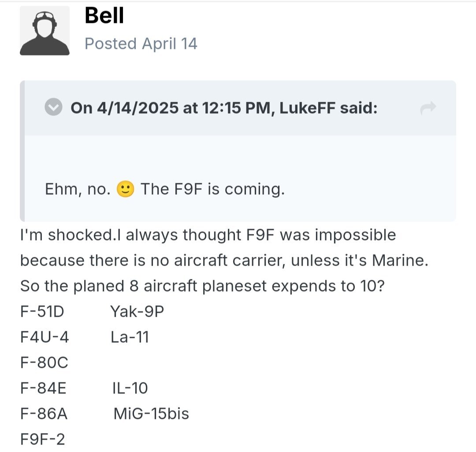Viewport: 476px width, 452px height.
Task: Click the IL-10 list entry
Action: click(x=130, y=389)
